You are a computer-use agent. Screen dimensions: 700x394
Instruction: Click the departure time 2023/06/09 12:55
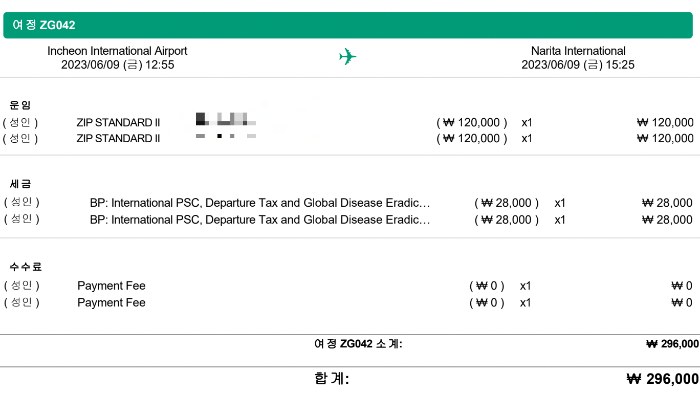[117, 65]
